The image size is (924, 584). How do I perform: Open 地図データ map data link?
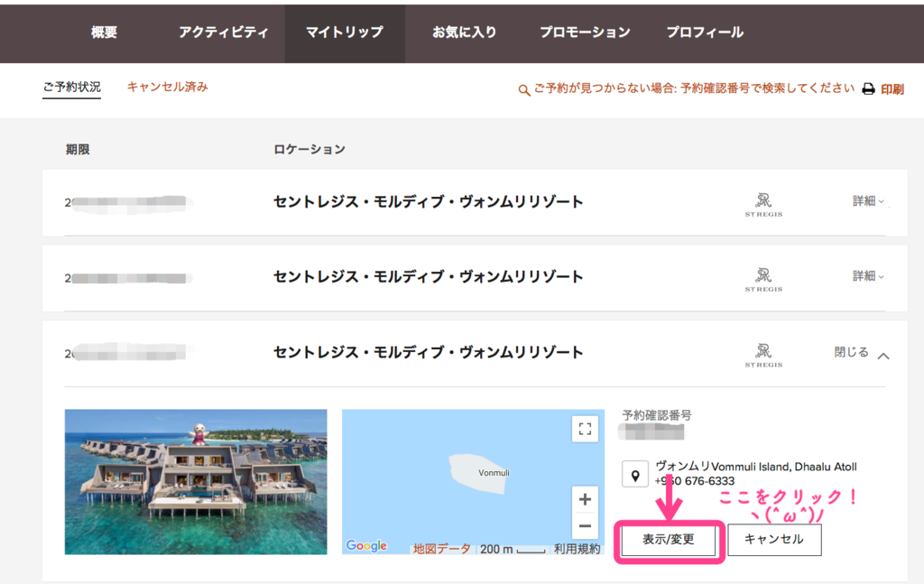tap(441, 549)
